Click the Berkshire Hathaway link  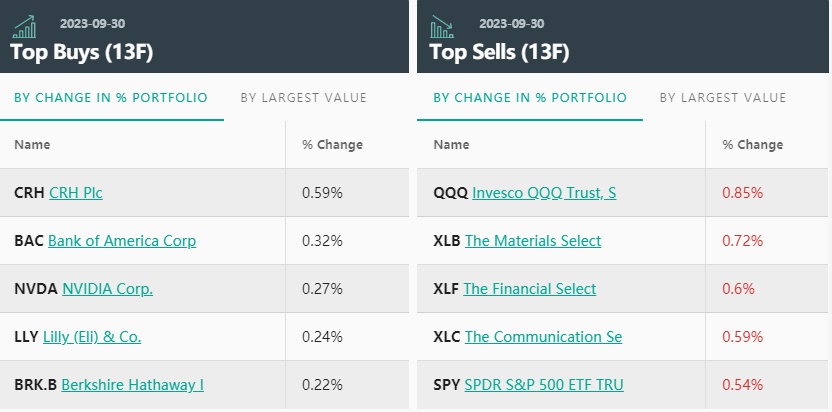[x=132, y=385]
